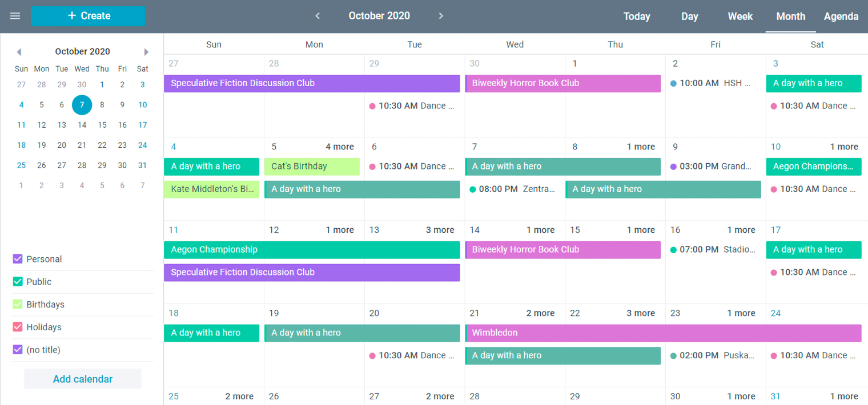Viewport: 868px width, 405px height.
Task: Open the Cat's Birthday event
Action: click(312, 167)
